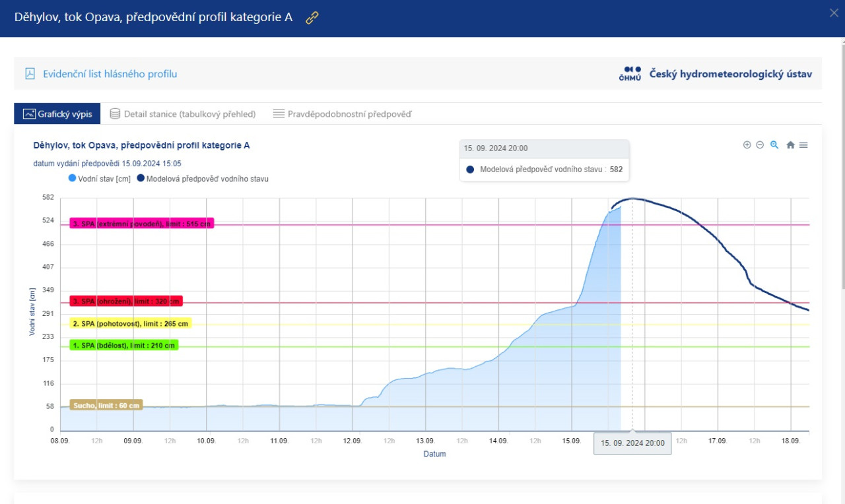The width and height of the screenshot is (845, 504).
Task: Open Pravděpodobnostní předpověď tab
Action: pyautogui.click(x=342, y=113)
